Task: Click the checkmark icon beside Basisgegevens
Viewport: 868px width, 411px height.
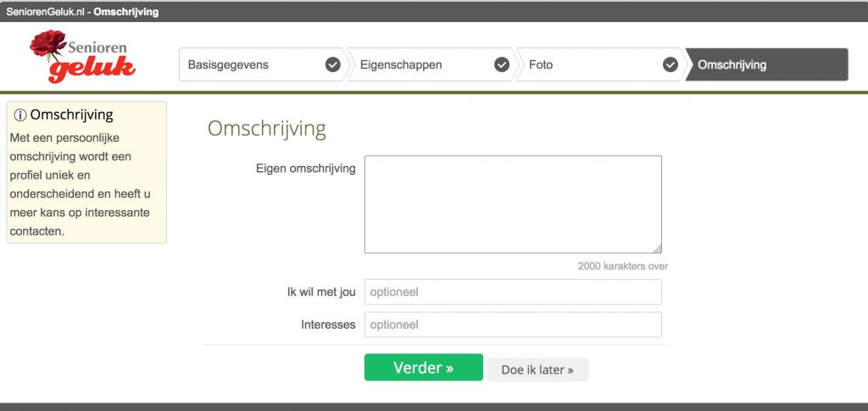Action: (333, 65)
